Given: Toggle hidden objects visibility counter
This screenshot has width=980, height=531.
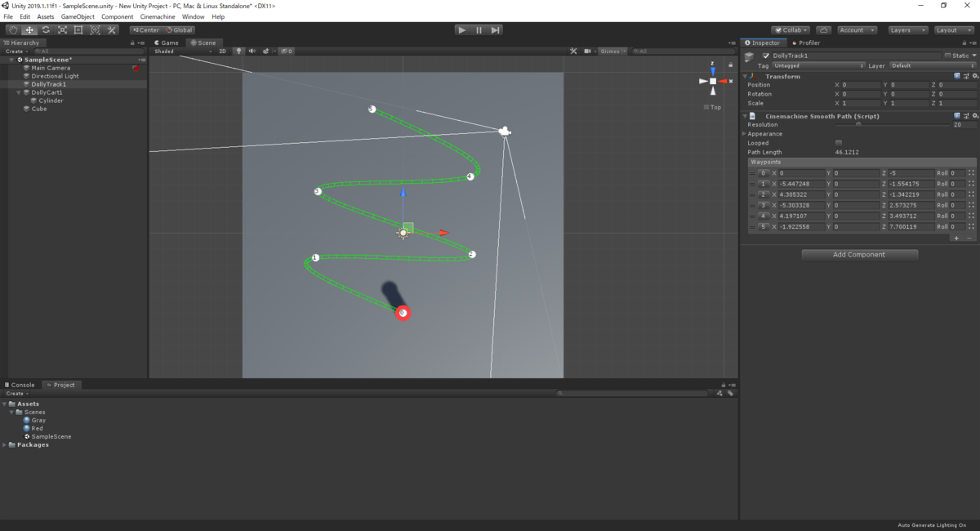Looking at the screenshot, I should pos(287,51).
